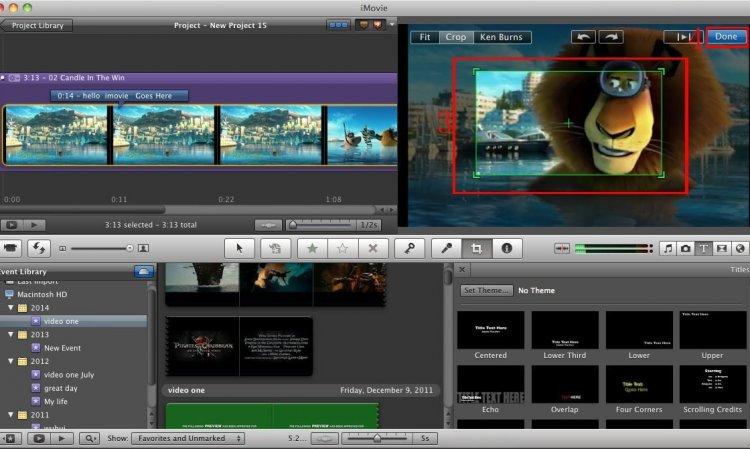Open the maps and backgrounds globe browser
Viewport: 750px width, 449px height.
740,248
